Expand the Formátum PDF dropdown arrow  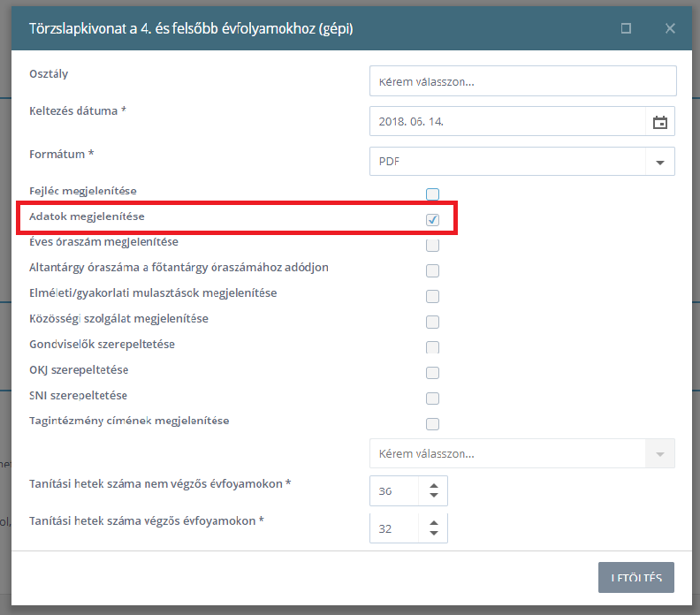pos(660,162)
